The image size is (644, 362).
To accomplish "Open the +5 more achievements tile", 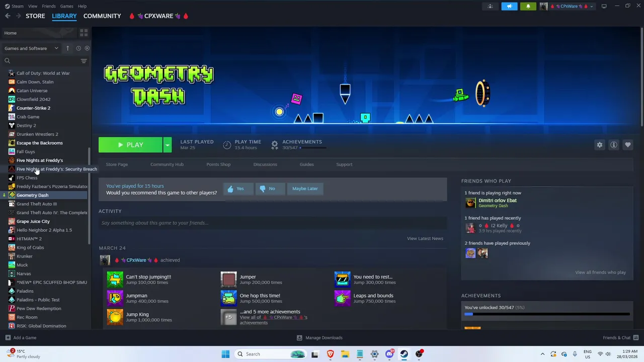I will tap(228, 317).
